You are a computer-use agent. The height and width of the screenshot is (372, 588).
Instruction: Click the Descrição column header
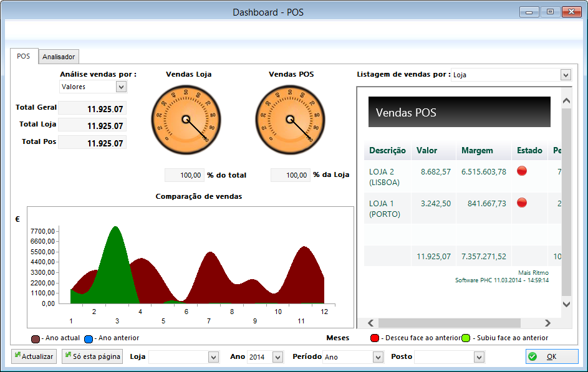[387, 151]
